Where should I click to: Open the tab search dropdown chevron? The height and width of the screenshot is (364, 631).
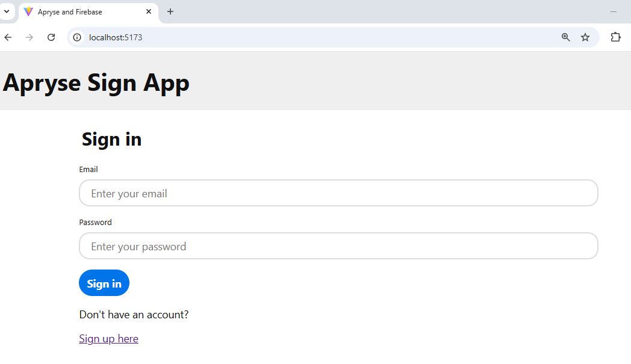click(x=7, y=11)
